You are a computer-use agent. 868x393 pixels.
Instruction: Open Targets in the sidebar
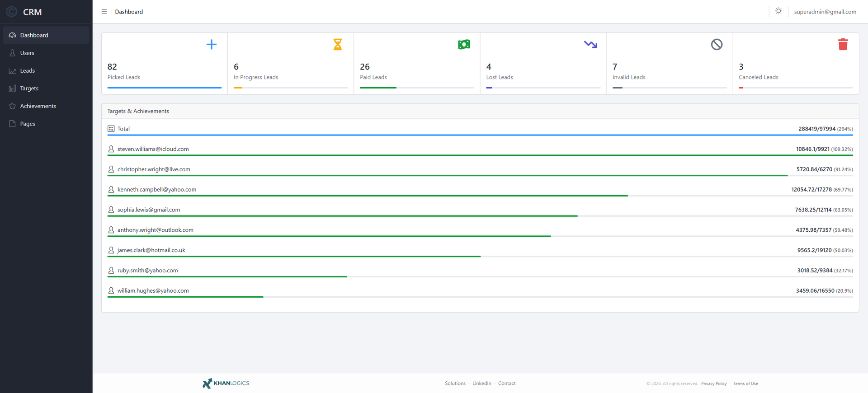(x=46, y=88)
